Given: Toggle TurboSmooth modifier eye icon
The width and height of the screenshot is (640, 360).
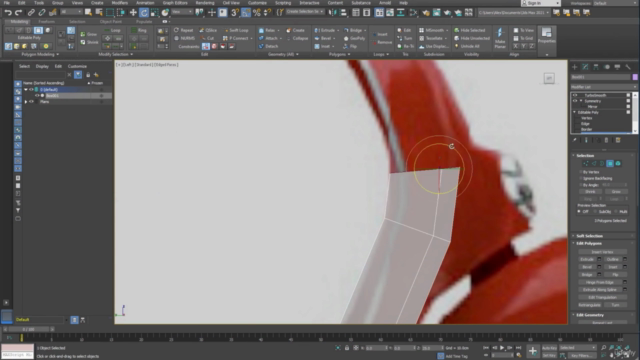Looking at the screenshot, I should click(x=575, y=95).
